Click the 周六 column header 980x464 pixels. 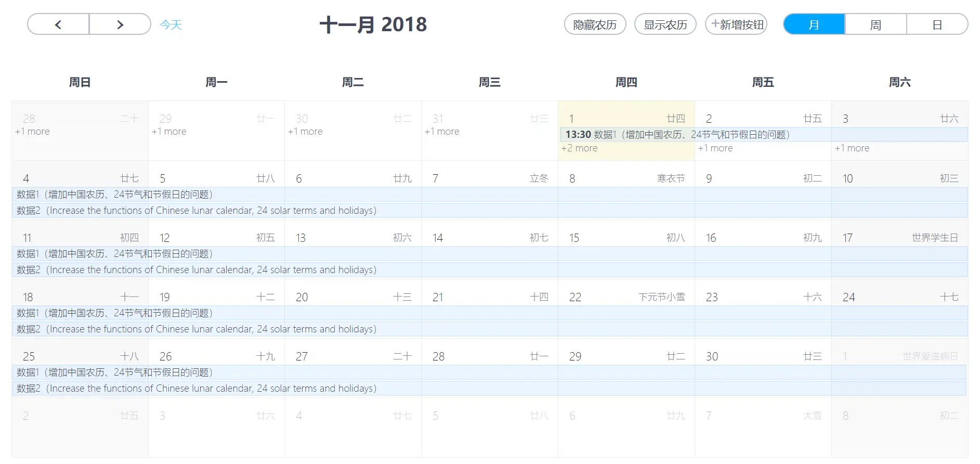(x=900, y=82)
